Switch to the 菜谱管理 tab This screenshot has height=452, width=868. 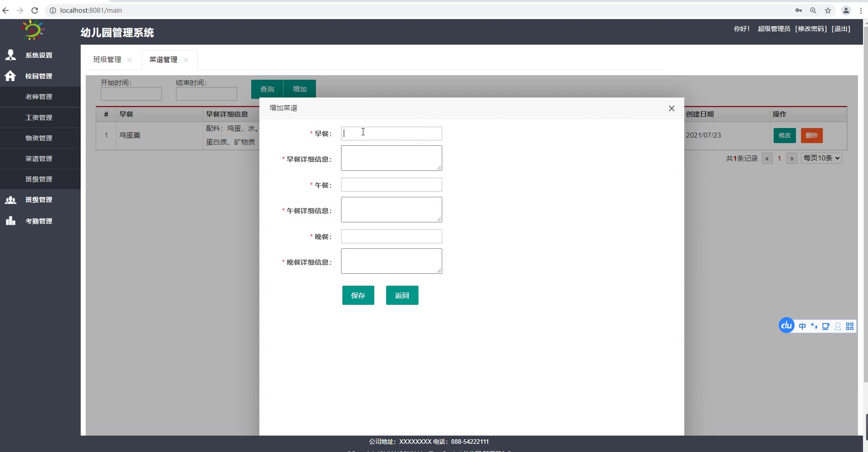[163, 60]
